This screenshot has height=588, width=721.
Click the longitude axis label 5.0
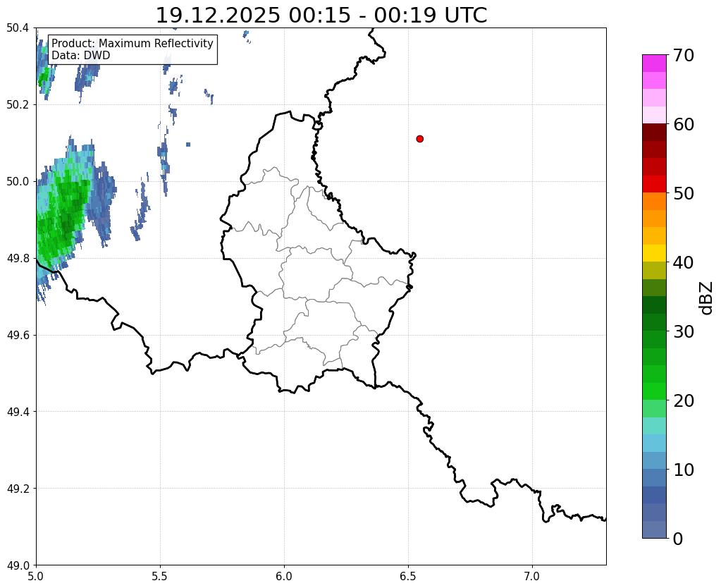(36, 576)
